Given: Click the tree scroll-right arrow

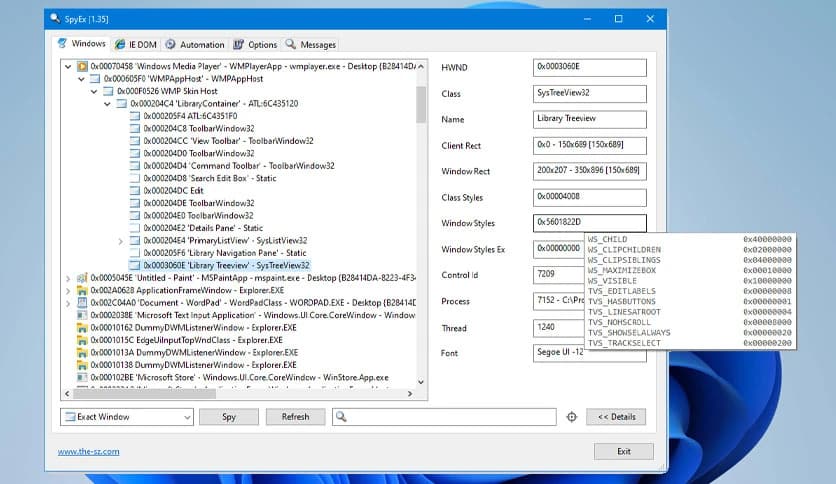Looking at the screenshot, I should (x=409, y=394).
